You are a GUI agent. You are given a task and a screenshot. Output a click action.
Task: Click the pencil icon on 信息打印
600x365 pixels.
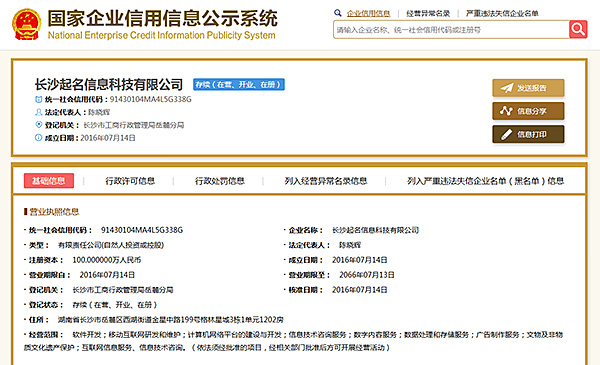point(506,134)
